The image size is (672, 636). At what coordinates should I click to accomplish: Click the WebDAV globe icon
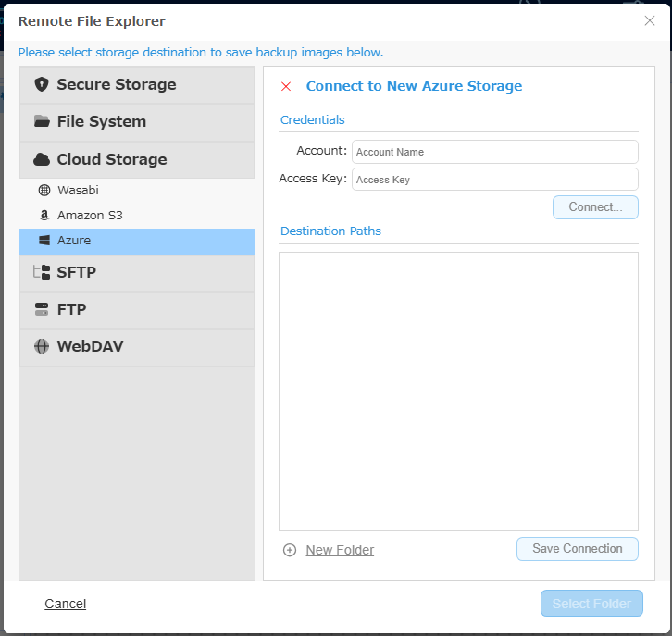pos(42,346)
